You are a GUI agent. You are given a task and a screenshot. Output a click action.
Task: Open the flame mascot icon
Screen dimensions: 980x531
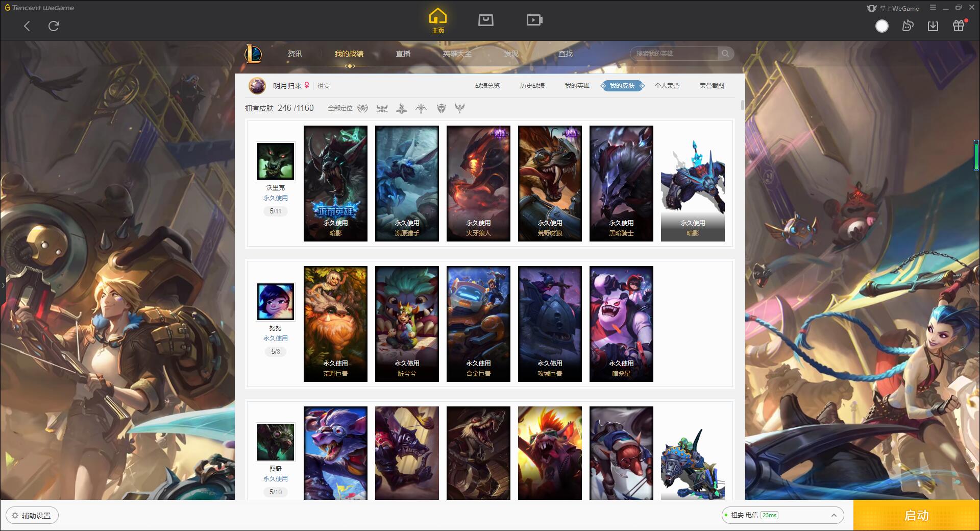[908, 26]
